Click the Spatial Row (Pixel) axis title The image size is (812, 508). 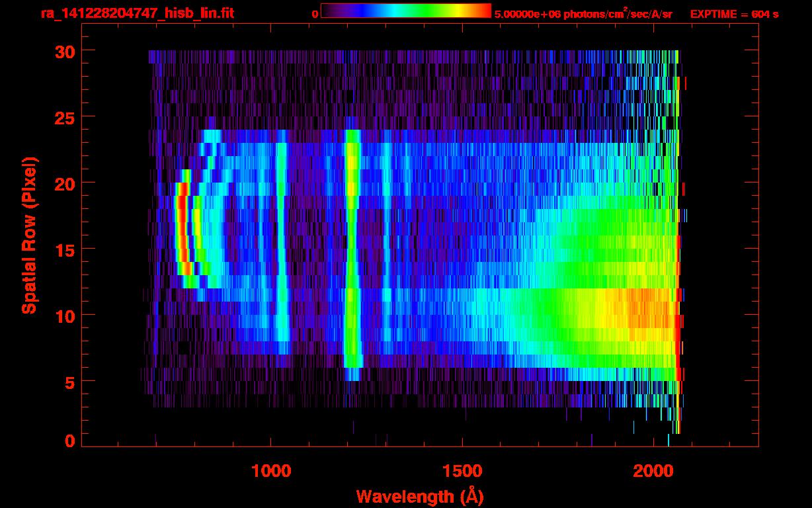pos(30,235)
